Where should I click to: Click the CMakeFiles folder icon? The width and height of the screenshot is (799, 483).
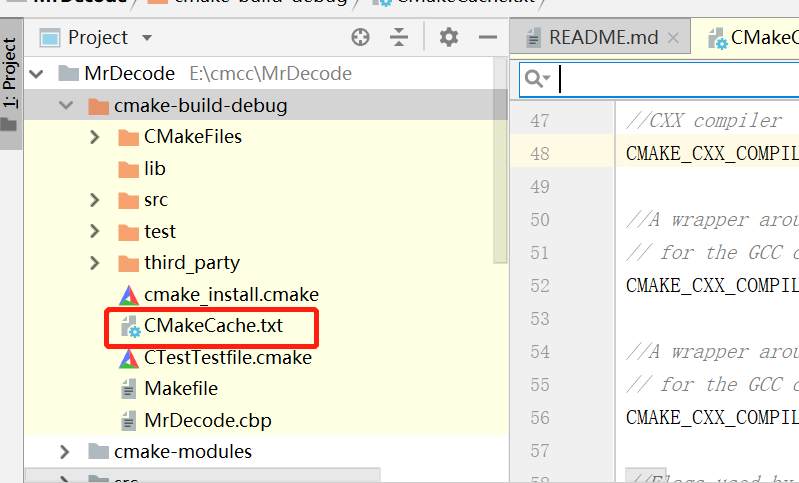pos(128,138)
